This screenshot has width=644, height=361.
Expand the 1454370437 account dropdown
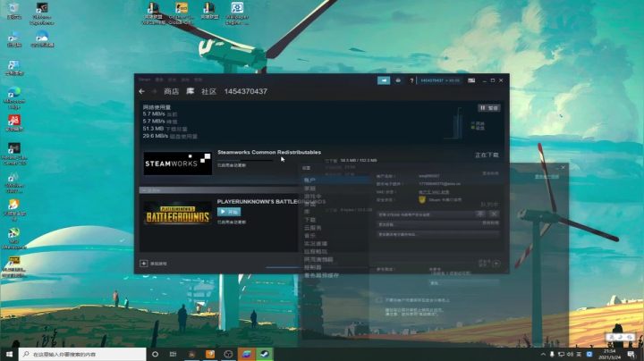coord(440,80)
